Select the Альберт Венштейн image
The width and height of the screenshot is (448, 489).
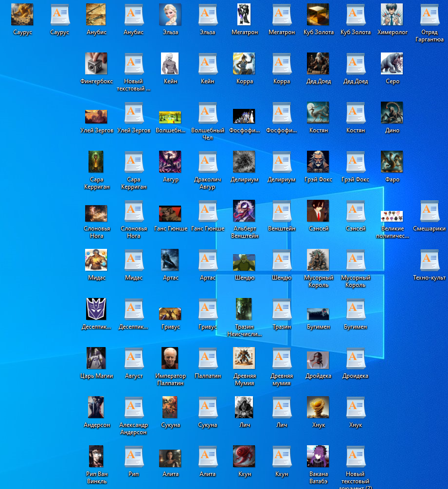point(244,211)
